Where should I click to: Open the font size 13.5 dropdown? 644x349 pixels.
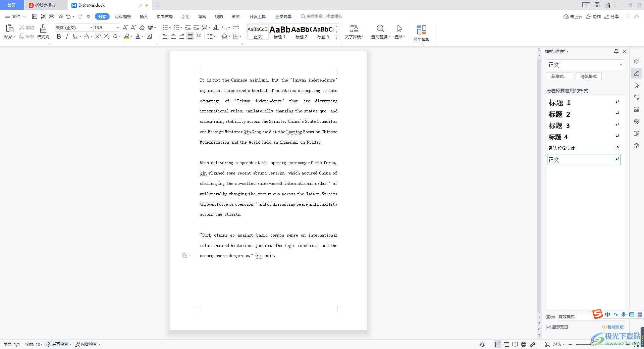(118, 28)
